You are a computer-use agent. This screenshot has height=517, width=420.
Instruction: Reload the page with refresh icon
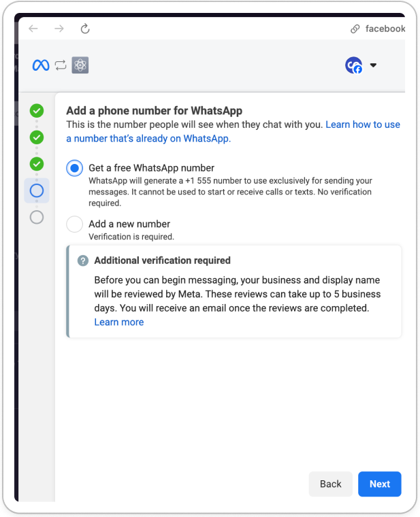[85, 29]
